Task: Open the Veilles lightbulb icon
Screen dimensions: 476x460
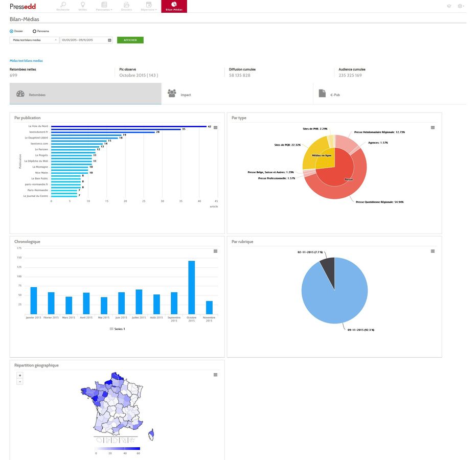Action: (82, 6)
